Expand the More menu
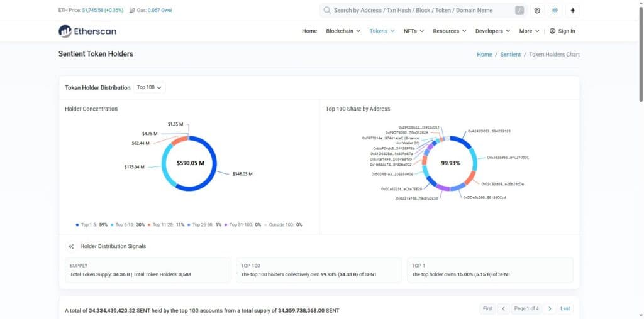This screenshot has width=644, height=319. (x=529, y=31)
